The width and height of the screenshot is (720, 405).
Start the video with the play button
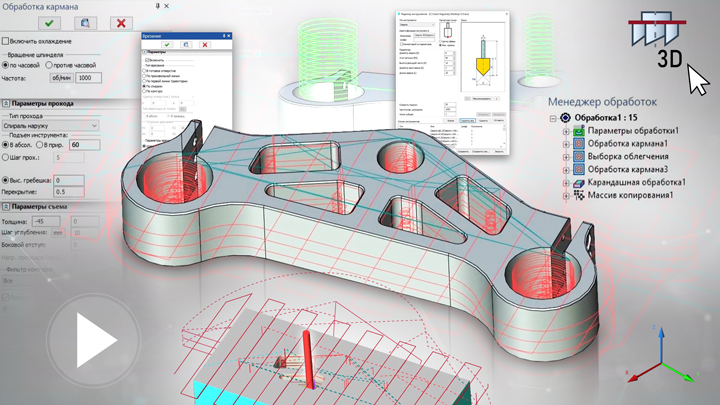click(x=94, y=340)
